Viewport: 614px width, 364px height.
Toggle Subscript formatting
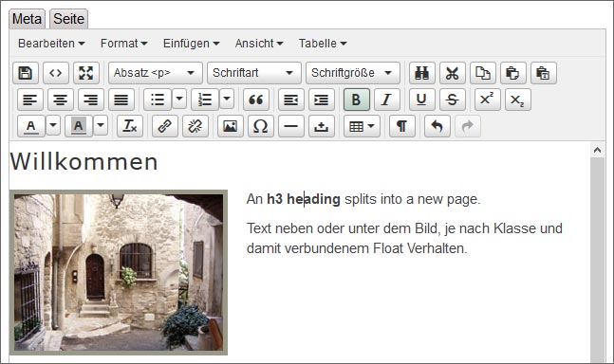pyautogui.click(x=517, y=100)
